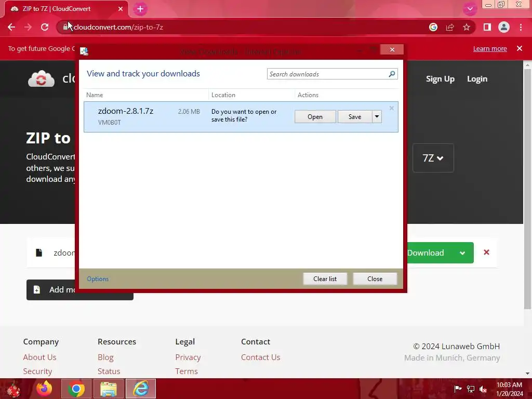Open the About Us footer link
The width and height of the screenshot is (532, 399).
(39, 357)
